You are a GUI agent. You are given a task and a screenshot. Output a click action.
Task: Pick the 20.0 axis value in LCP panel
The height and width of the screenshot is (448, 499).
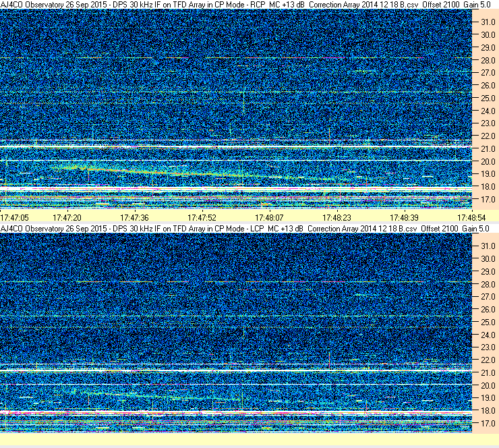488,386
